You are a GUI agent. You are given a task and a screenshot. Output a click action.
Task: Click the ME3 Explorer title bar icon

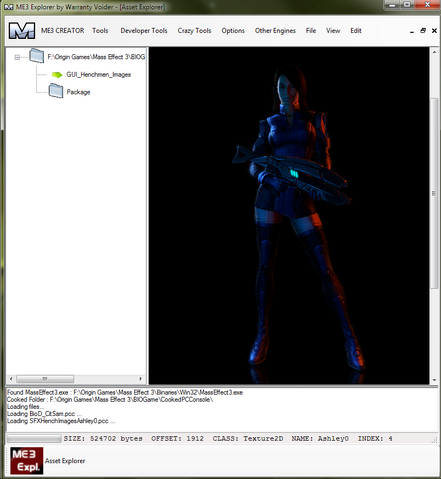point(8,7)
